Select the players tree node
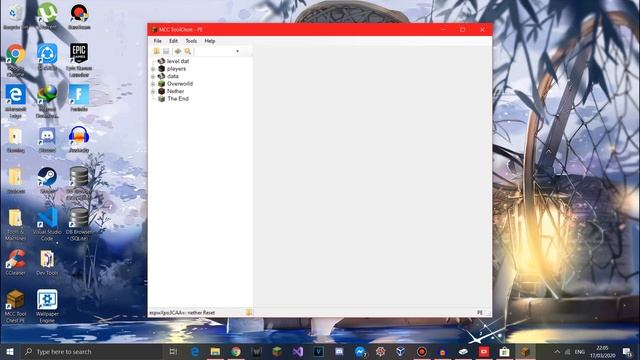640x360 pixels. pyautogui.click(x=176, y=69)
